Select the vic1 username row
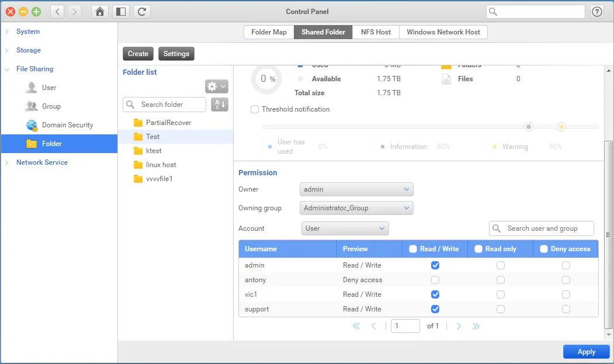The image size is (614, 364). [418, 294]
